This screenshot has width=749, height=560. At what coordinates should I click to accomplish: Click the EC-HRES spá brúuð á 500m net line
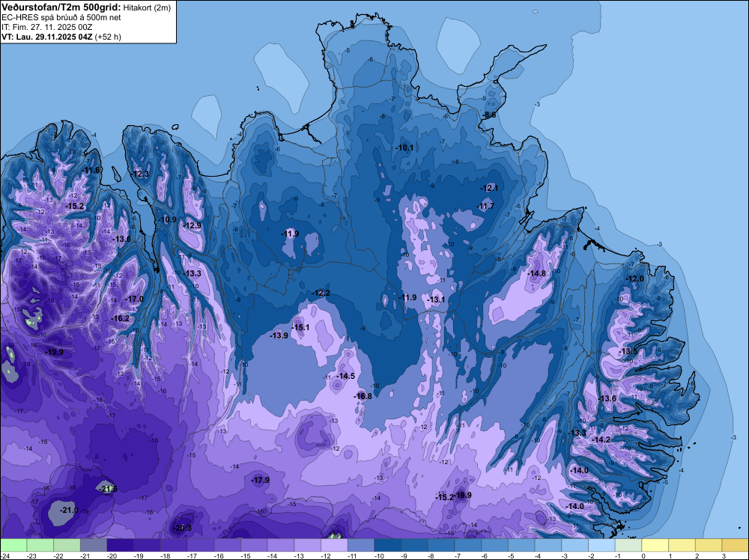point(61,17)
